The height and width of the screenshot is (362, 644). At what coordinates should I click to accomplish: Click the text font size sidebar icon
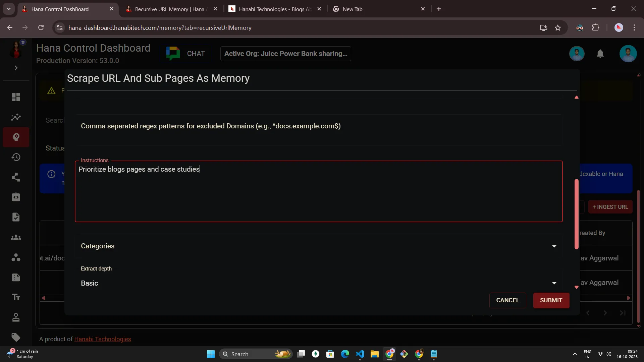tap(16, 297)
